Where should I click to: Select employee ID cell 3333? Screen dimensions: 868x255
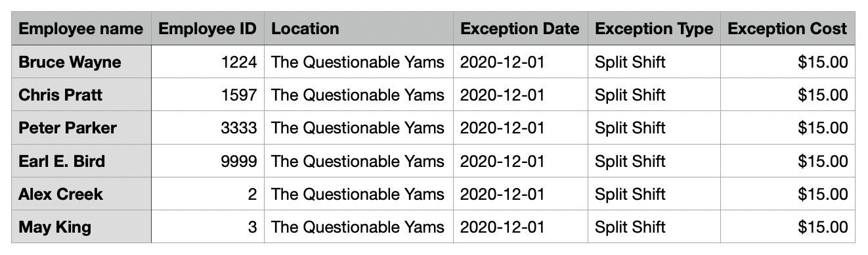(x=208, y=128)
